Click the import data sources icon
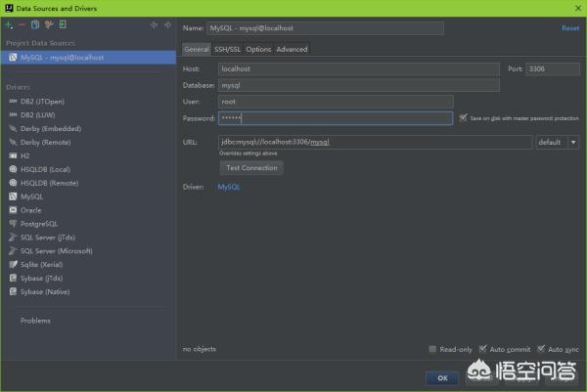The height and width of the screenshot is (392, 587). point(63,24)
